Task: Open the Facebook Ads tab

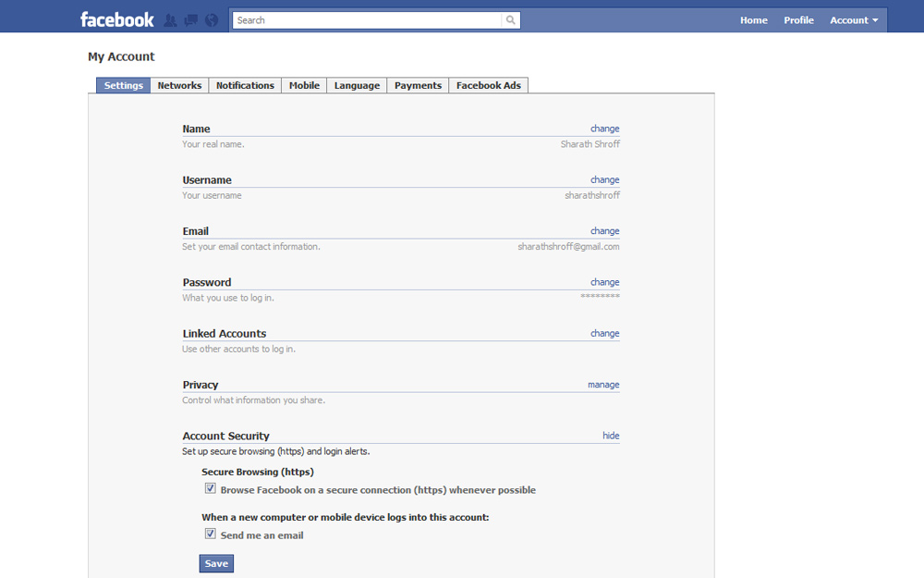Action: coord(489,85)
